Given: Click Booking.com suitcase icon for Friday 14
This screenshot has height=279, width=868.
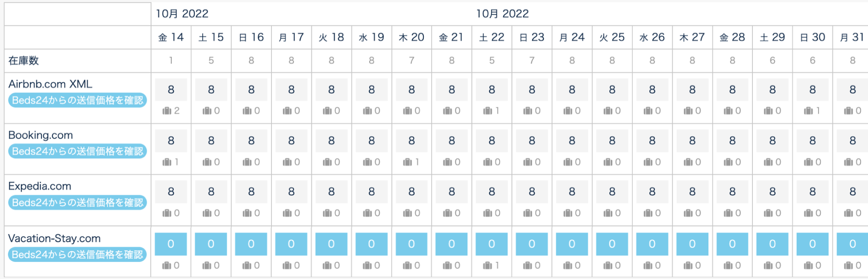Looking at the screenshot, I should click(167, 162).
